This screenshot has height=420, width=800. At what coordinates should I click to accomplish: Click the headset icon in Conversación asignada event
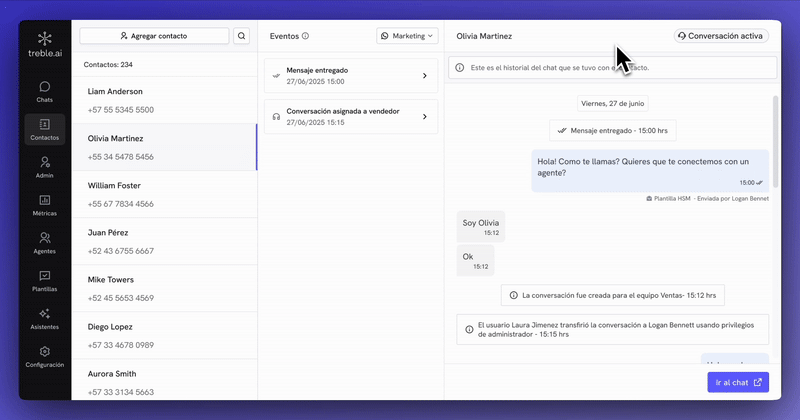tap(276, 117)
